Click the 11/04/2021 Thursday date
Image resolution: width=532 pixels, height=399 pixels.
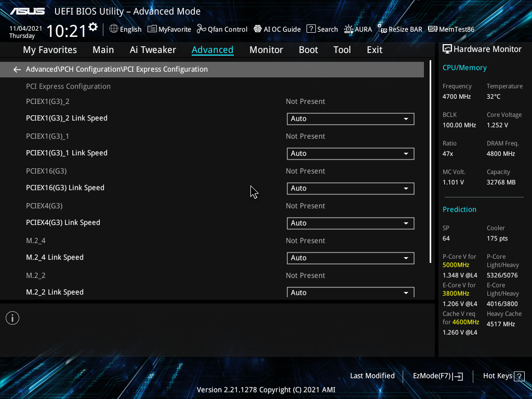[x=25, y=32]
